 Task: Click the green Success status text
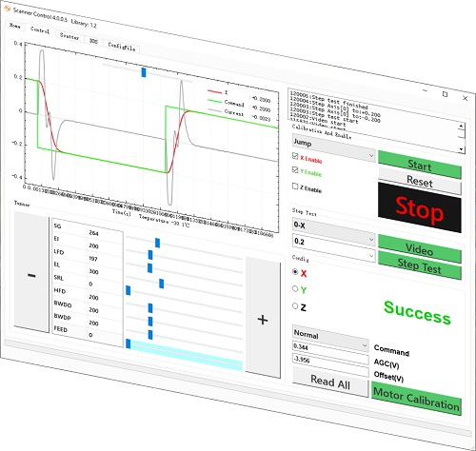click(417, 312)
